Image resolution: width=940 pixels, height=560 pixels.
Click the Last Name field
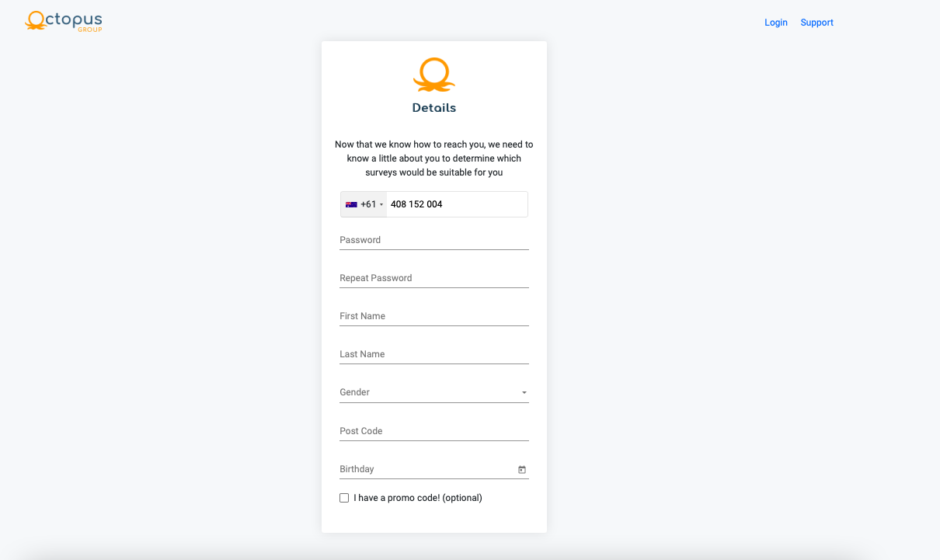(434, 354)
